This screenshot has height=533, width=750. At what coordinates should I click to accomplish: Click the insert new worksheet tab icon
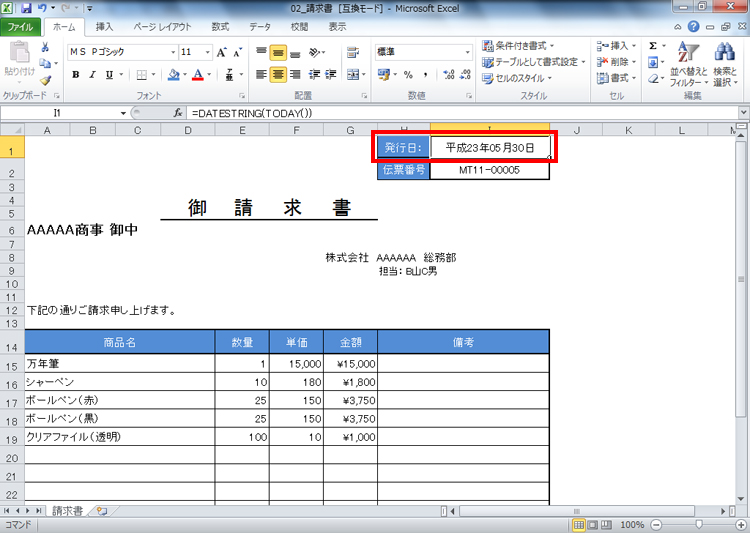click(101, 511)
